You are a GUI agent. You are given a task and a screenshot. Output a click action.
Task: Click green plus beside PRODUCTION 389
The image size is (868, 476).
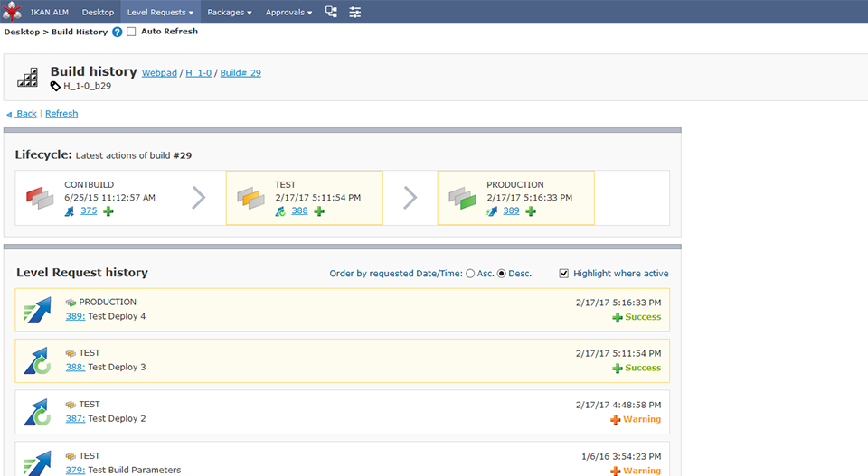(531, 211)
